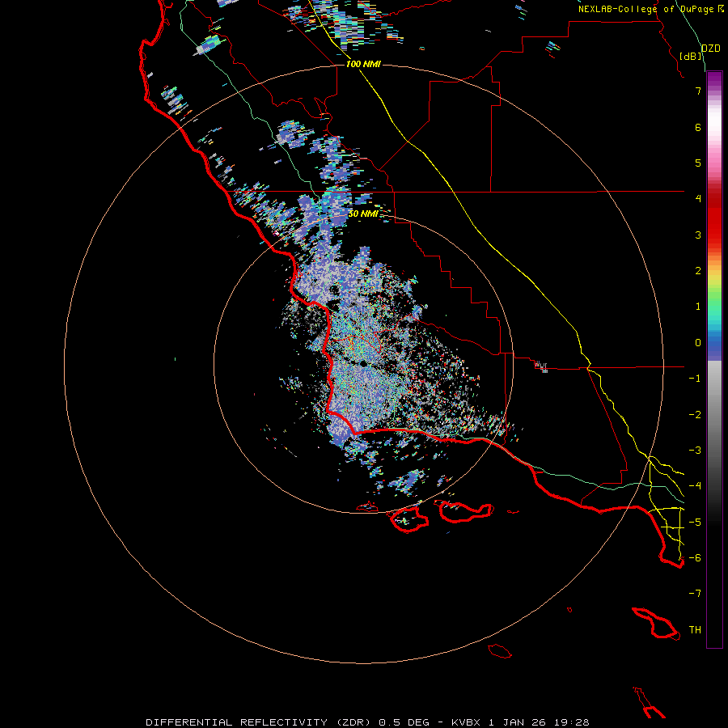This screenshot has width=728, height=728.
Task: Select the 4 tick label on color scale
Action: click(698, 199)
